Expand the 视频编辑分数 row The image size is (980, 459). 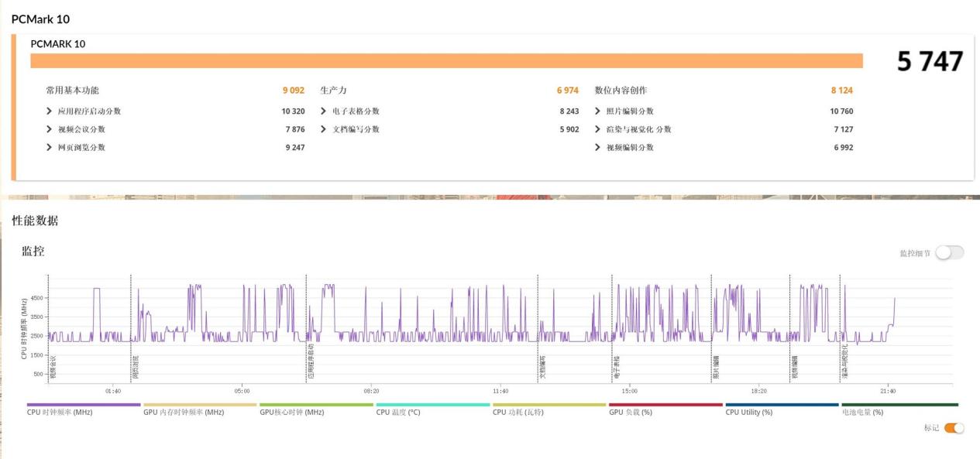[x=598, y=147]
